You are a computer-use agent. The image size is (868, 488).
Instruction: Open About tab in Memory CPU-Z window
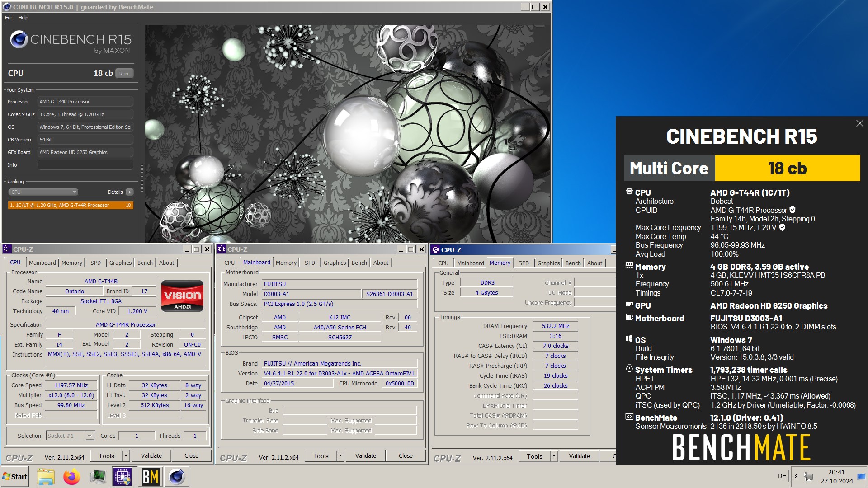click(594, 263)
